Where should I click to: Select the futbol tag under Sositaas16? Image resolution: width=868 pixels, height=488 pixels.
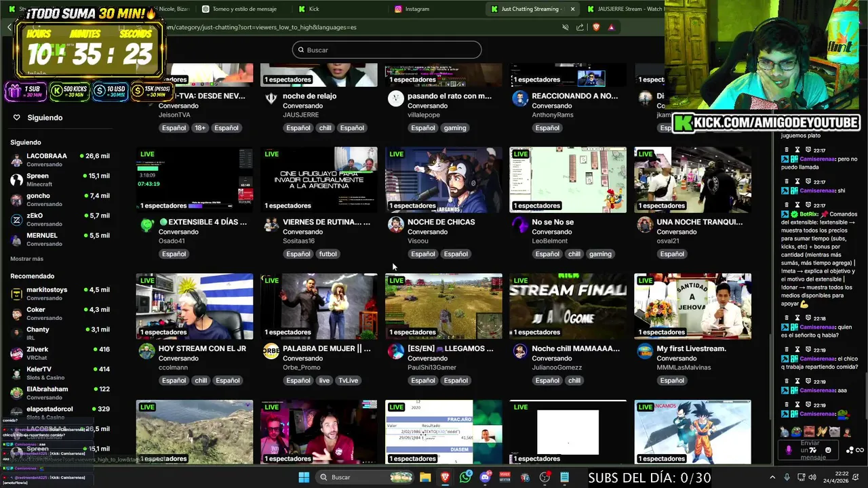tap(328, 254)
